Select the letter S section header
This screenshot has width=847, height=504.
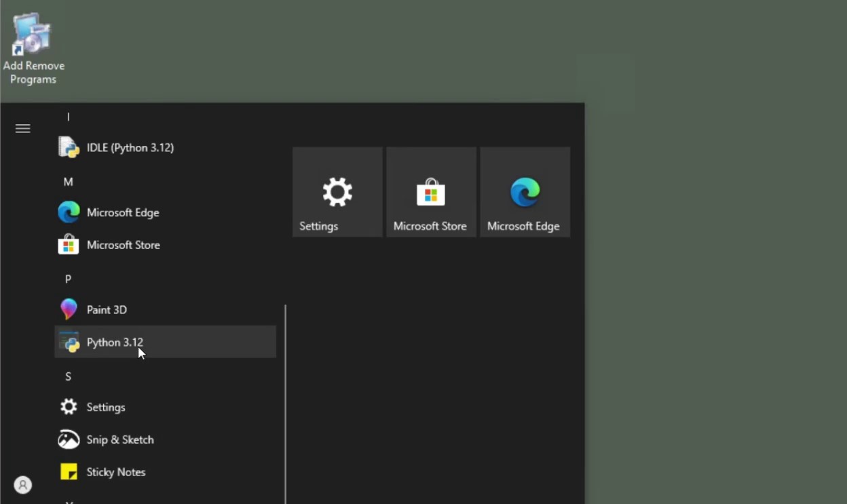coord(68,376)
